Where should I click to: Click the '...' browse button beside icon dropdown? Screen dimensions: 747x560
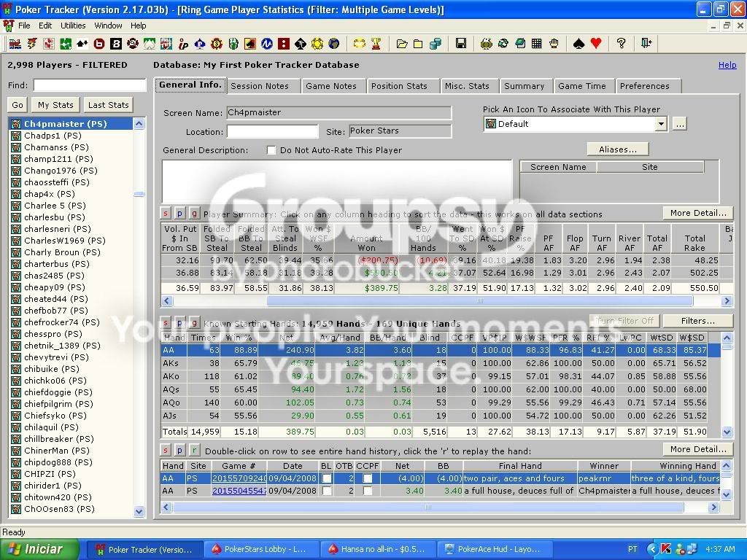click(x=680, y=124)
